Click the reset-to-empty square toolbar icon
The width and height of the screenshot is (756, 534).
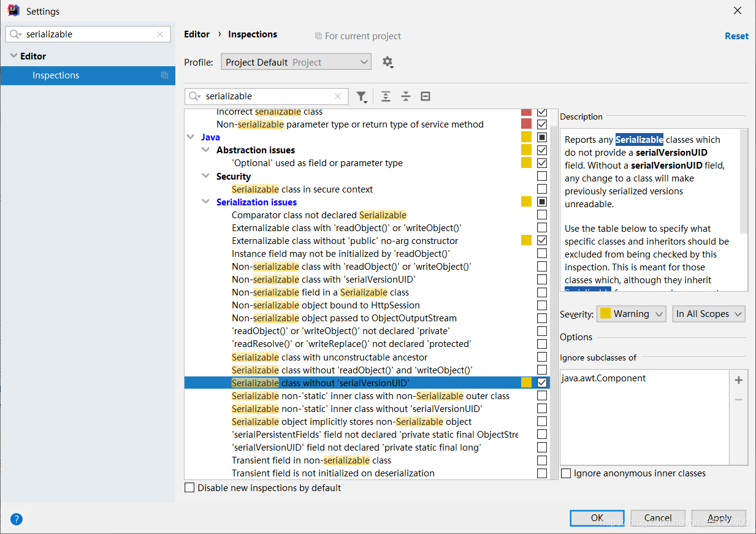pyautogui.click(x=426, y=96)
